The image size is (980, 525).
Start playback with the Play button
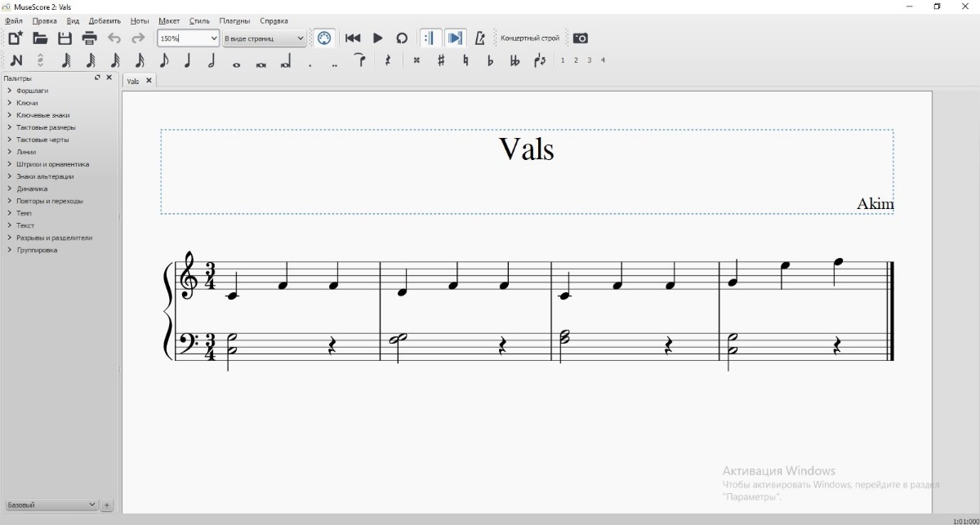tap(377, 38)
